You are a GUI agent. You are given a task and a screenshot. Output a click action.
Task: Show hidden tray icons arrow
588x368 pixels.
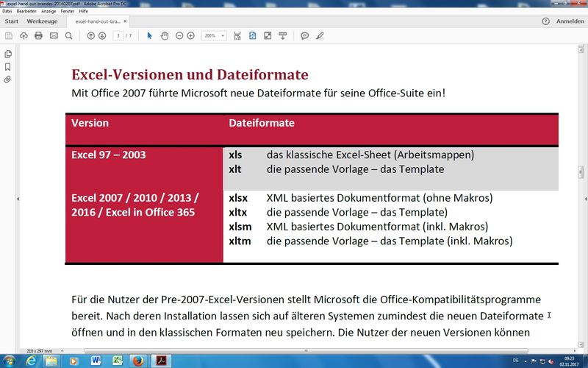[x=526, y=361]
